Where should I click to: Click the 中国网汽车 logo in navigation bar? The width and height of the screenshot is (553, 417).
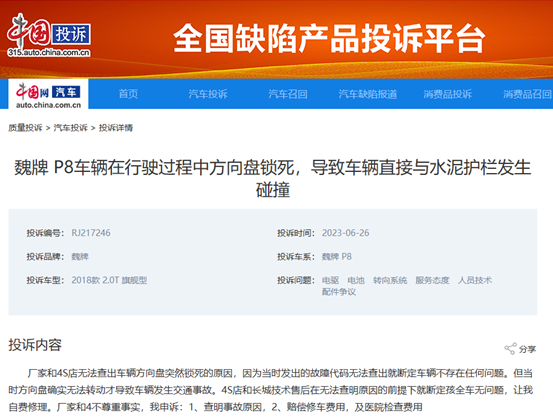(x=48, y=95)
